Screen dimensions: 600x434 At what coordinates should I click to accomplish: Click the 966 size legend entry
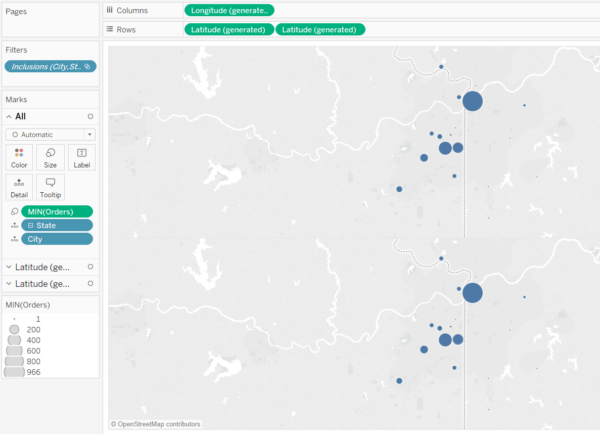(x=22, y=372)
